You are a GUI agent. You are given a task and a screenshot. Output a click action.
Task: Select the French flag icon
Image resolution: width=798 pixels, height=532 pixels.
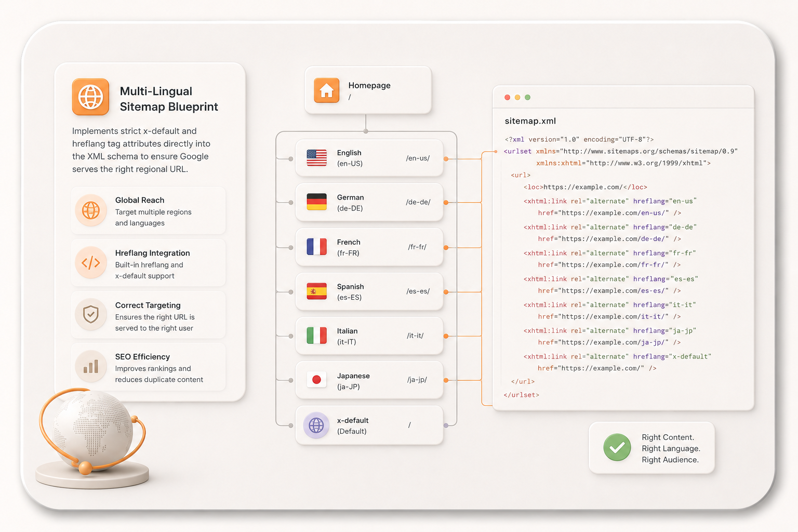(316, 247)
